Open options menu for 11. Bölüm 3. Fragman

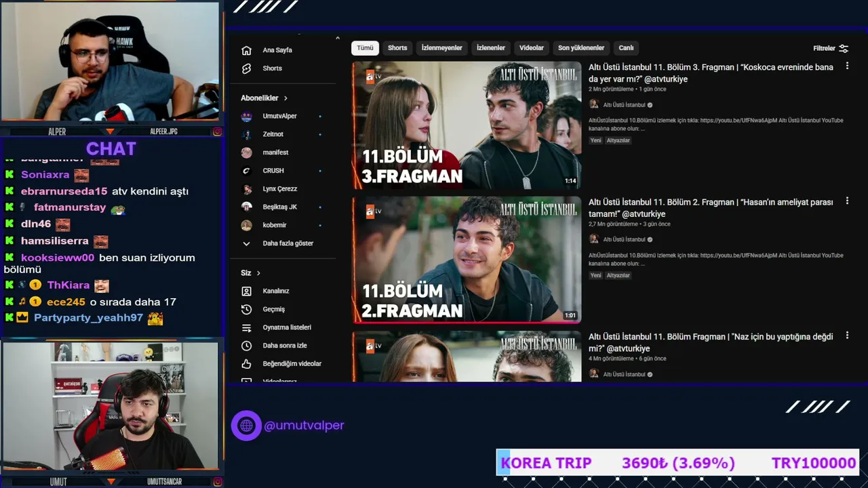coord(847,66)
